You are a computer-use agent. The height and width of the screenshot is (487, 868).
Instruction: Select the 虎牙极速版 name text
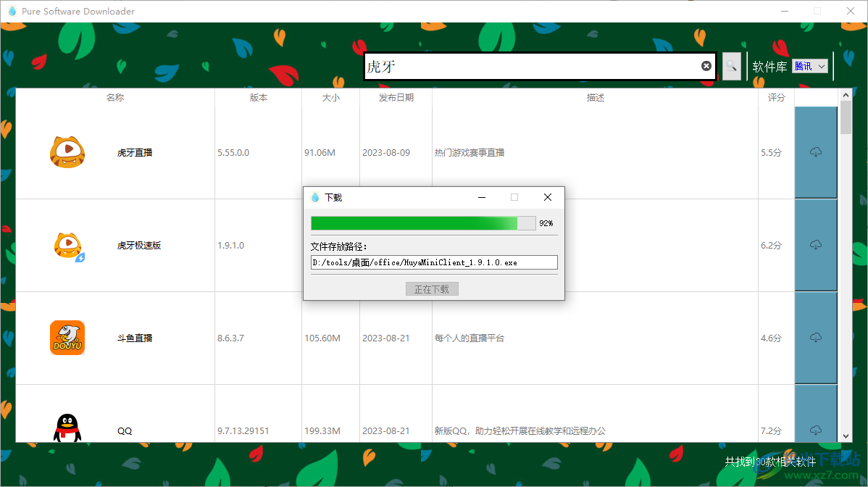tap(140, 246)
